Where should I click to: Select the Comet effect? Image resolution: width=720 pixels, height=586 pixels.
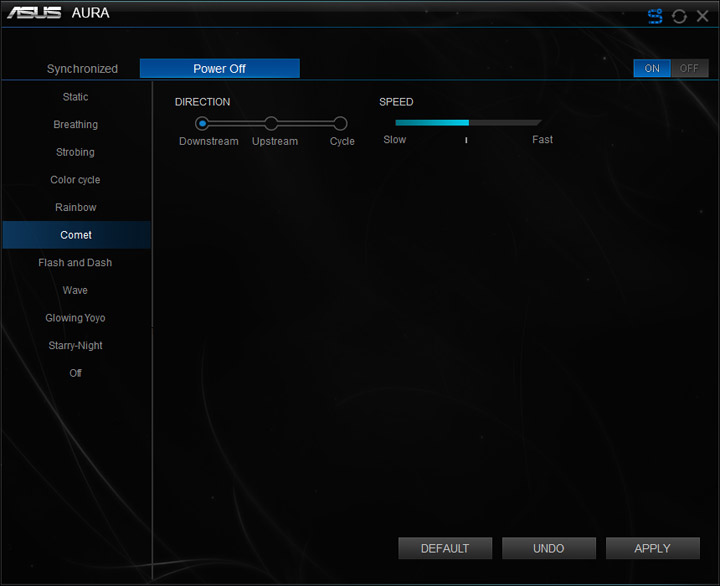76,235
